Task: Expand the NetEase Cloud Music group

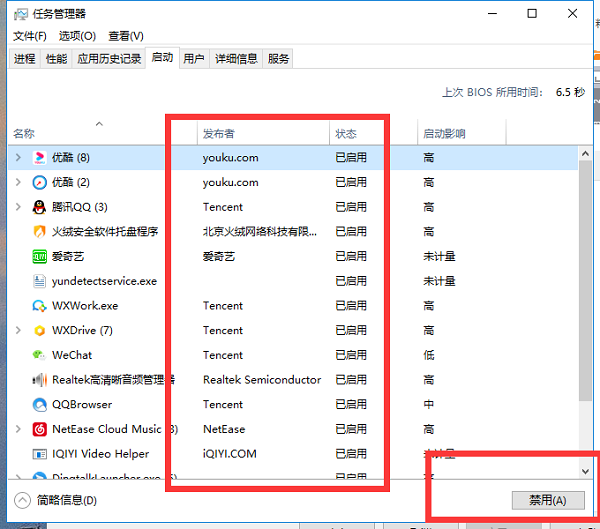Action: point(18,429)
